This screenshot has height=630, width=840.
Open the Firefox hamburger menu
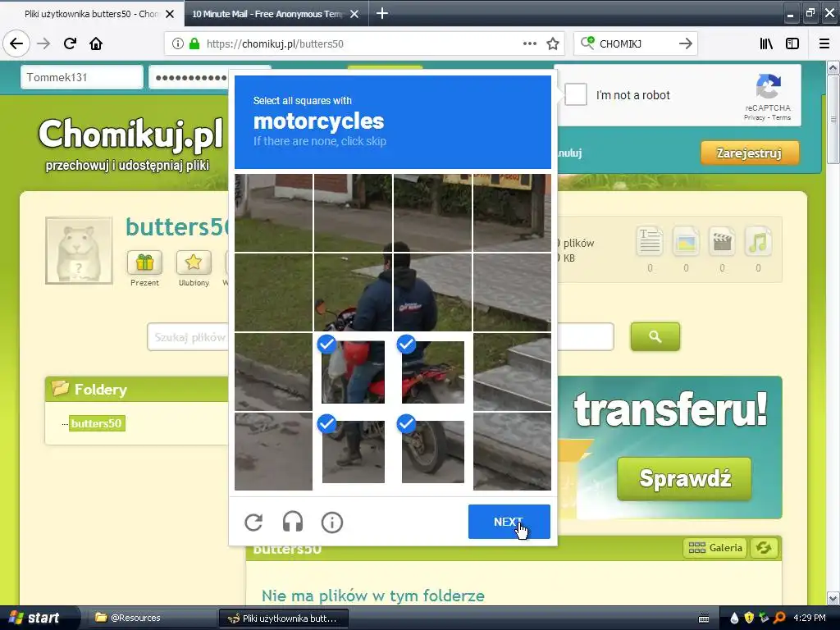tap(824, 43)
